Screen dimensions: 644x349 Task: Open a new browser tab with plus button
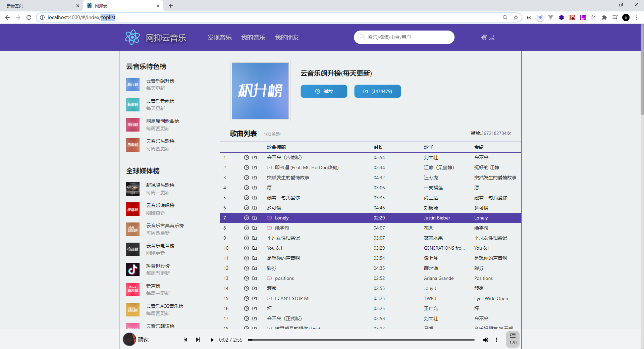[171, 6]
